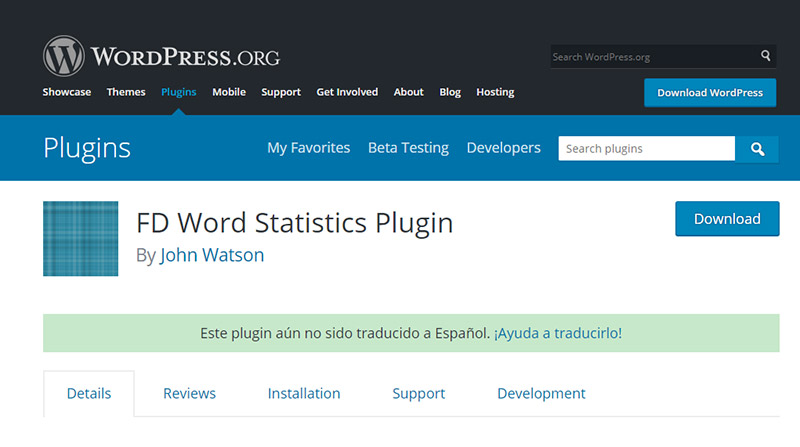Open the Support tab below the notice

[x=419, y=393]
